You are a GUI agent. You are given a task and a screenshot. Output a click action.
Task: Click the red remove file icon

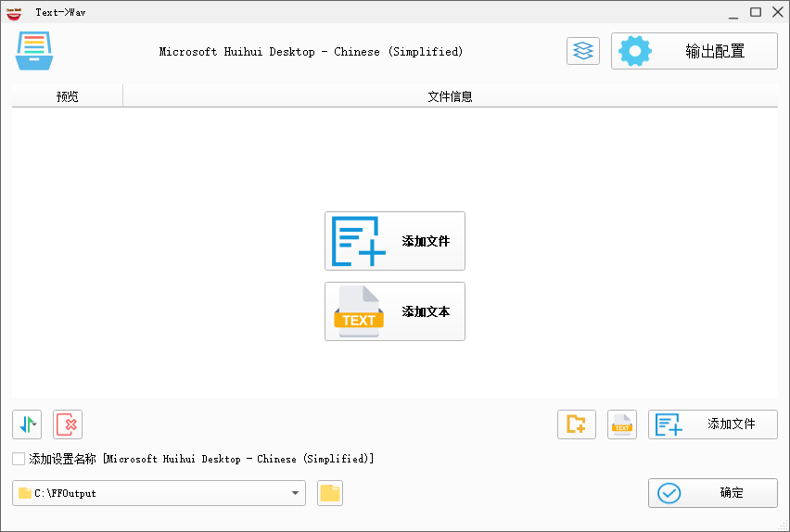[x=68, y=424]
